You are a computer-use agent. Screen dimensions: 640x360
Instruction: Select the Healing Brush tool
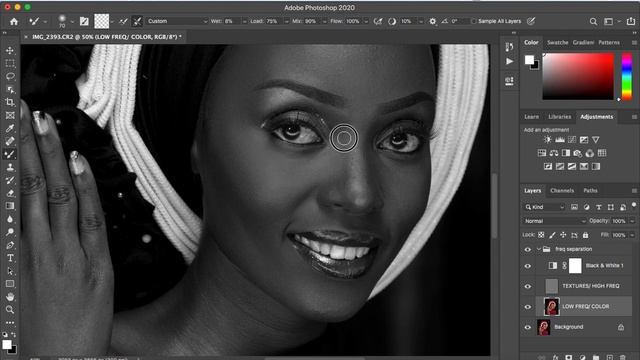coord(10,141)
